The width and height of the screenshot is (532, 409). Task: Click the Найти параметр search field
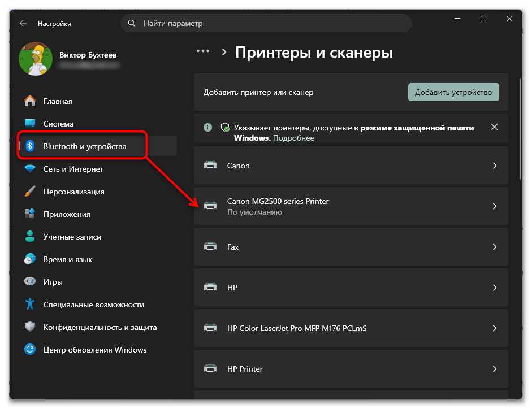(266, 23)
